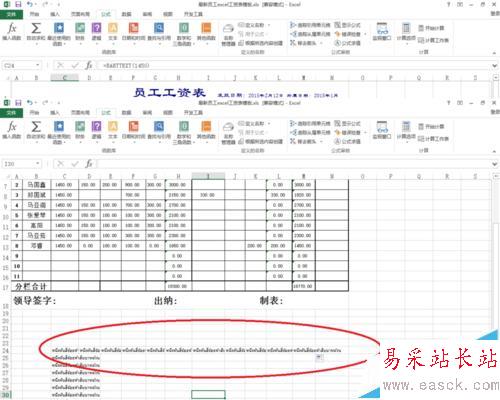Image resolution: width=500 pixels, height=400 pixels.
Task: Switch to Insert tab in lower window
Action: (x=55, y=113)
